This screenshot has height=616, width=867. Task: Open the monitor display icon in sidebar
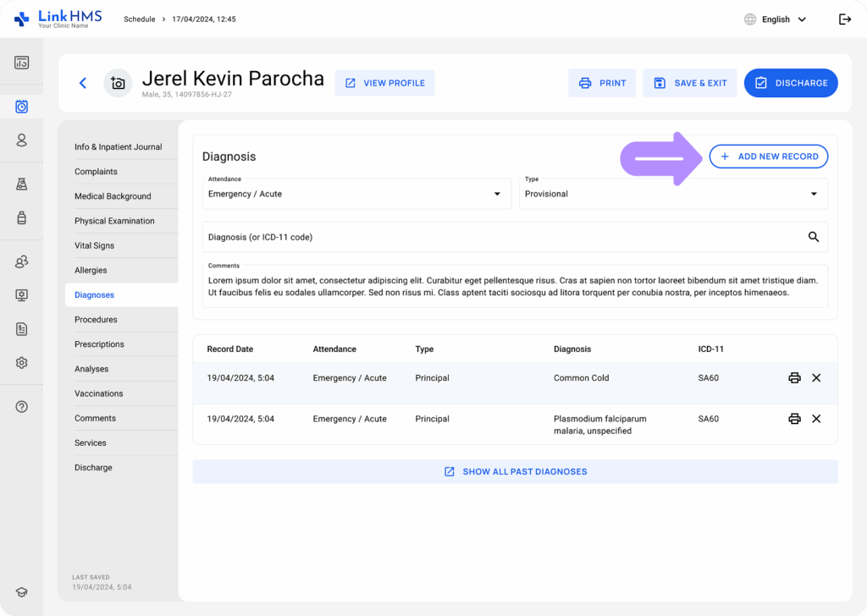point(21,295)
